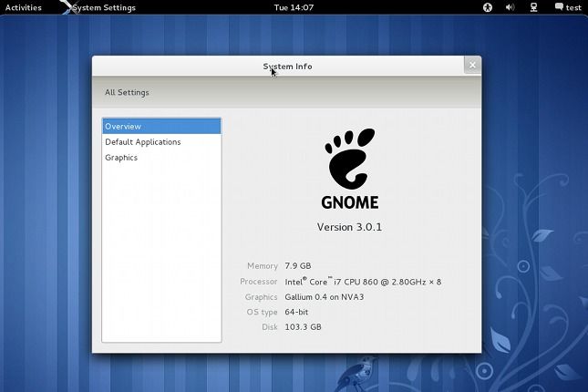588x392 pixels.
Task: Open the volume speaker icon
Action: point(510,7)
